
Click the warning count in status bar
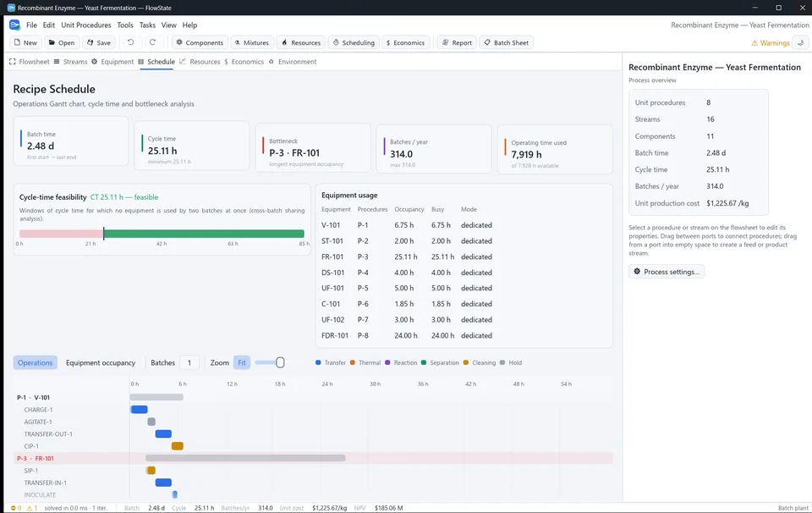[x=31, y=508]
